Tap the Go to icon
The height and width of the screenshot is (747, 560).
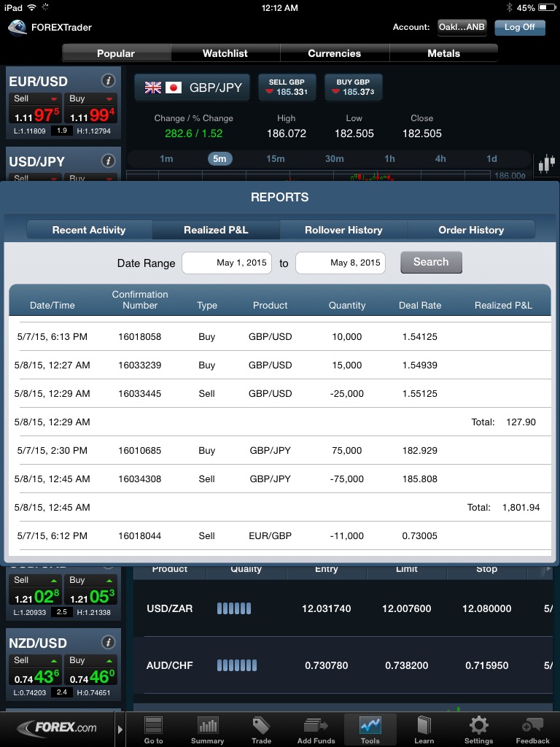tap(153, 728)
